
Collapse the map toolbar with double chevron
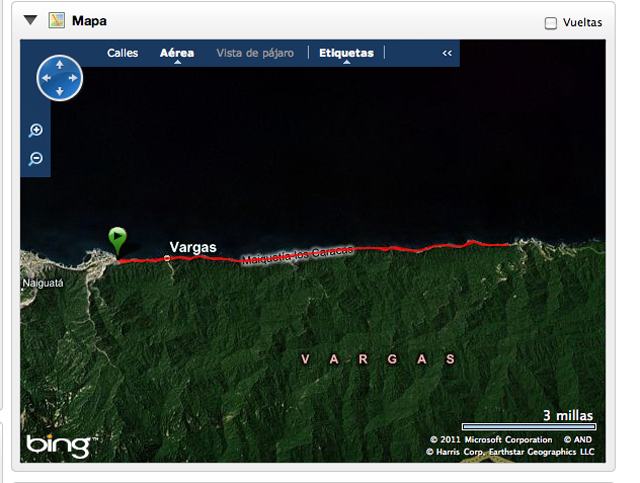tap(447, 53)
